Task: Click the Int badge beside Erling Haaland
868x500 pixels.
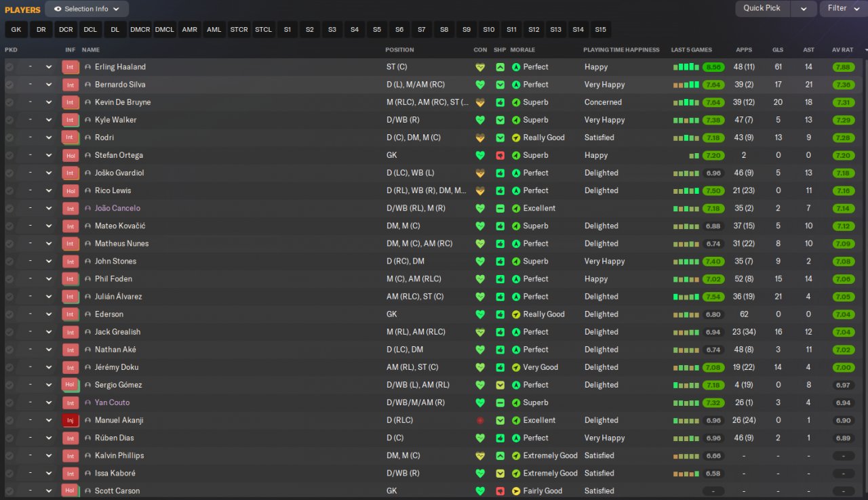Action: (x=71, y=67)
